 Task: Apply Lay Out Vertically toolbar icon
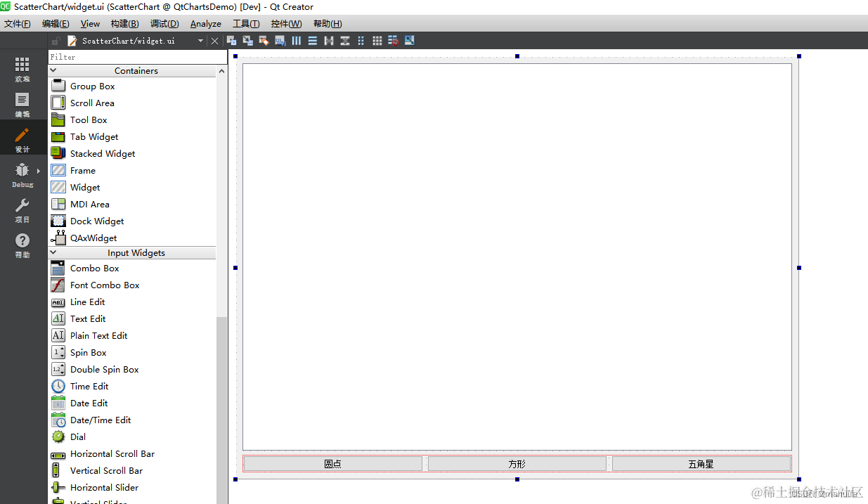coord(313,41)
